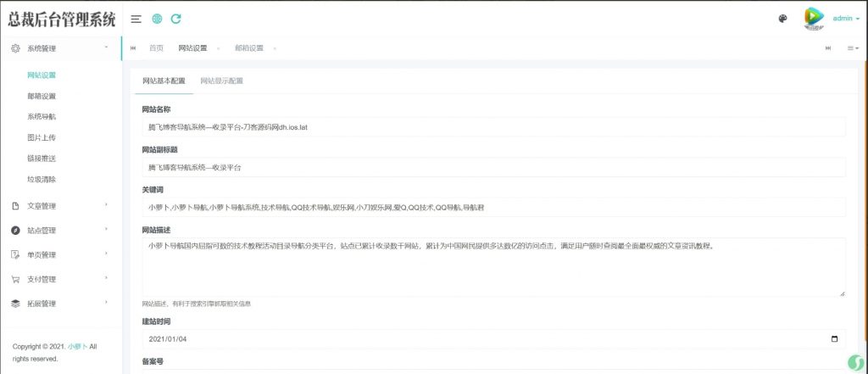Click the 系统管理 gear icon
868x374 pixels.
[x=15, y=48]
